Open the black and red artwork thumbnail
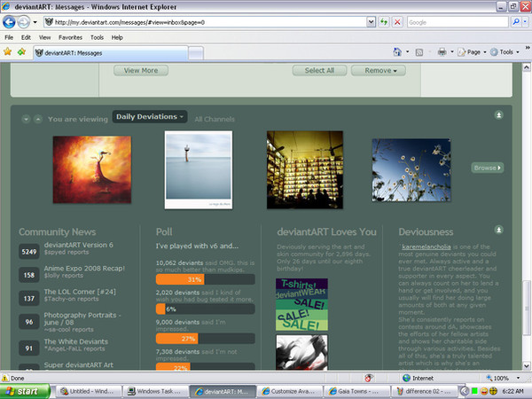 tap(301, 353)
